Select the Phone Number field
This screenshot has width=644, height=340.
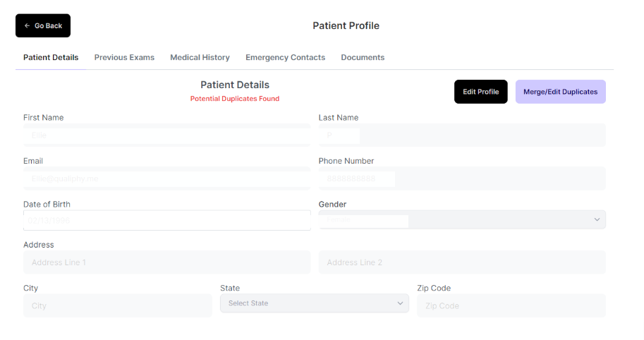point(462,178)
